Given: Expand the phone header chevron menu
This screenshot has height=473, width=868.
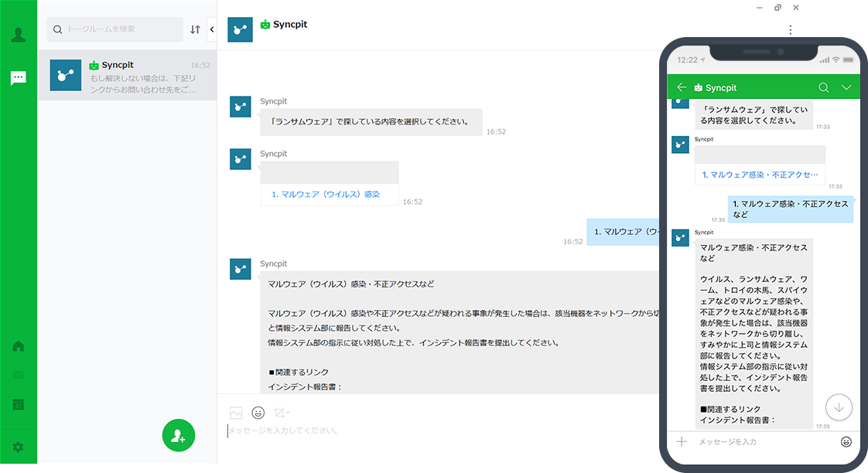Looking at the screenshot, I should (x=846, y=87).
